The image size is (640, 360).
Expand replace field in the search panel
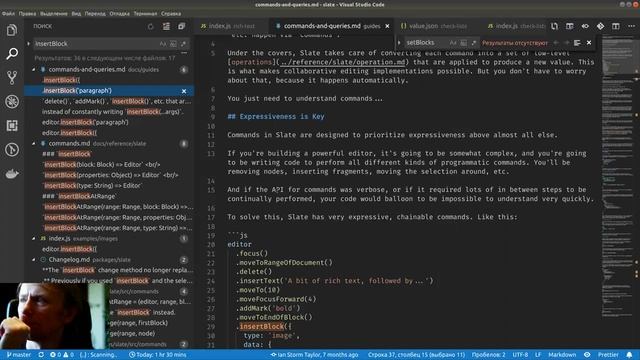(x=29, y=44)
